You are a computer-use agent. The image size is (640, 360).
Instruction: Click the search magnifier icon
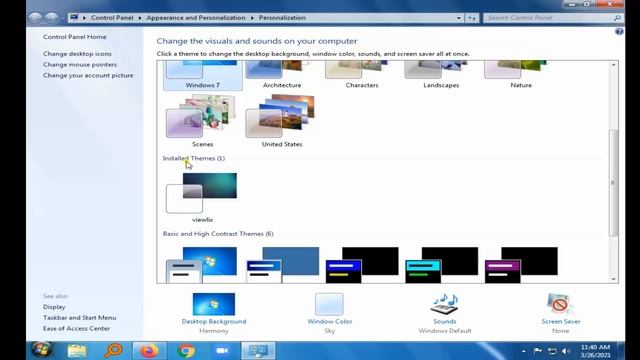[x=617, y=18]
